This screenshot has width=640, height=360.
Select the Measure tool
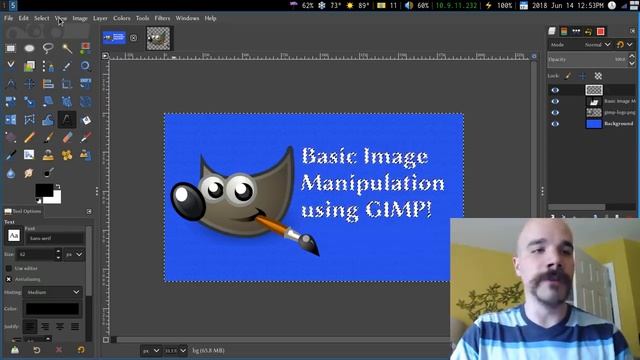coord(11,84)
